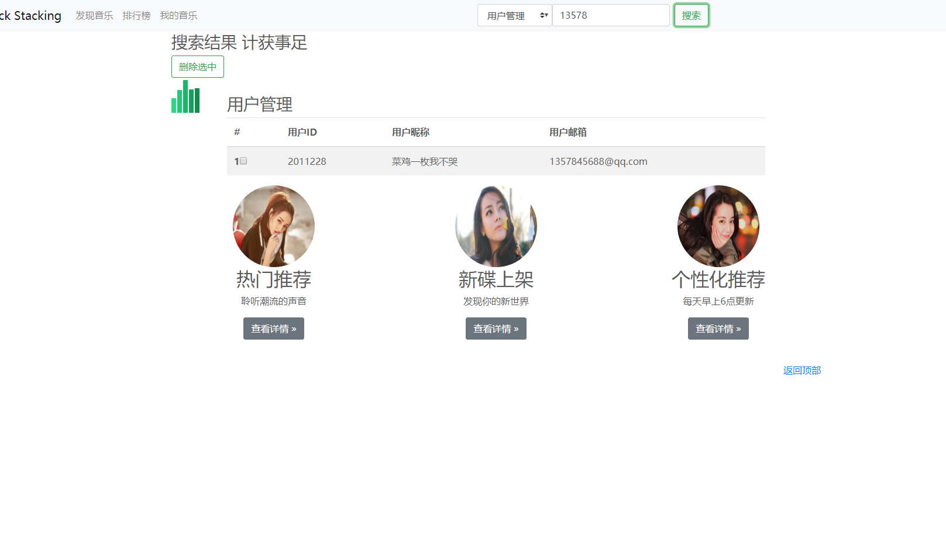Open the 发现音乐 menu item
The width and height of the screenshot is (946, 560).
94,15
